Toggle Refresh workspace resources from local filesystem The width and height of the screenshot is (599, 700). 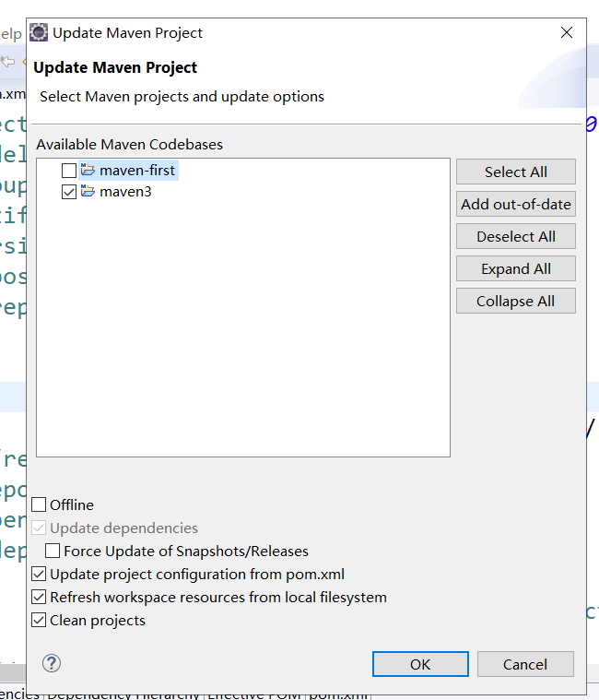tap(40, 597)
